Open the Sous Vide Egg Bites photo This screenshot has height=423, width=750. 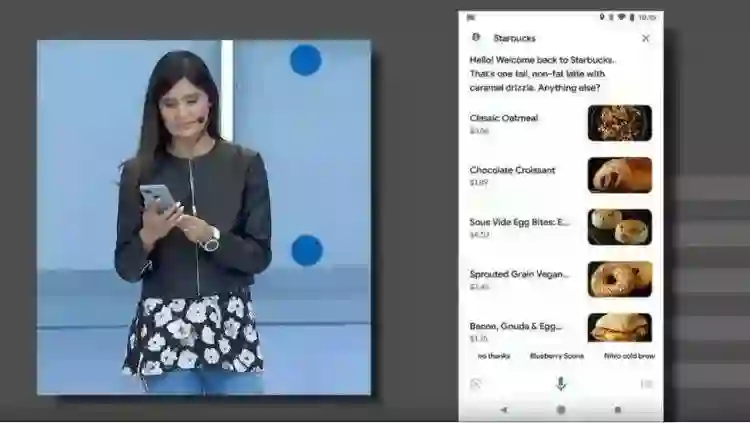pyautogui.click(x=620, y=227)
